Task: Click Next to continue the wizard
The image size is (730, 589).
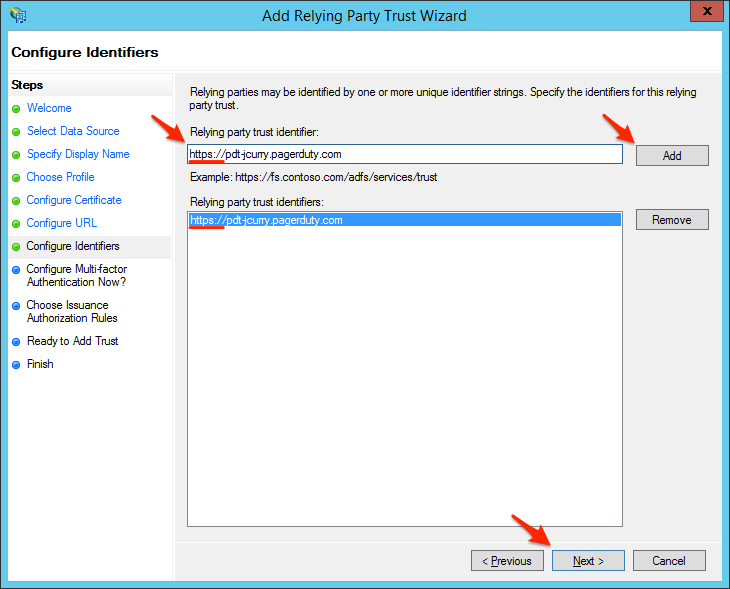Action: pyautogui.click(x=588, y=561)
